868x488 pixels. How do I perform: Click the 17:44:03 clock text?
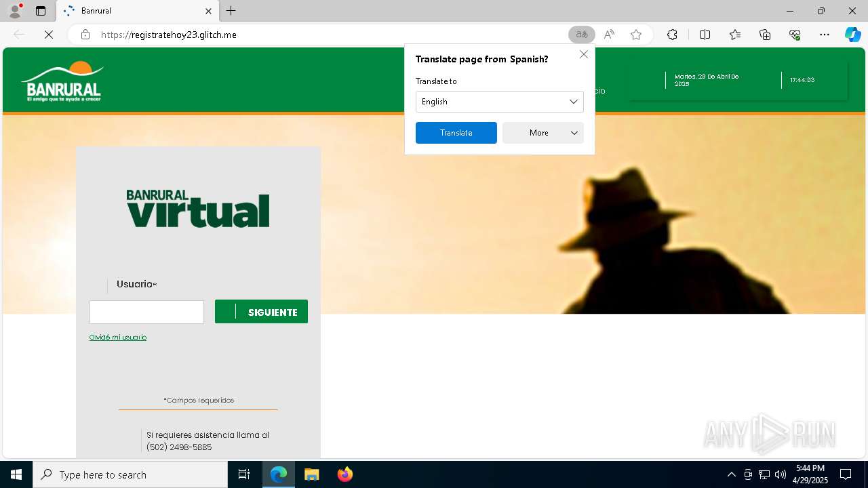tap(802, 80)
